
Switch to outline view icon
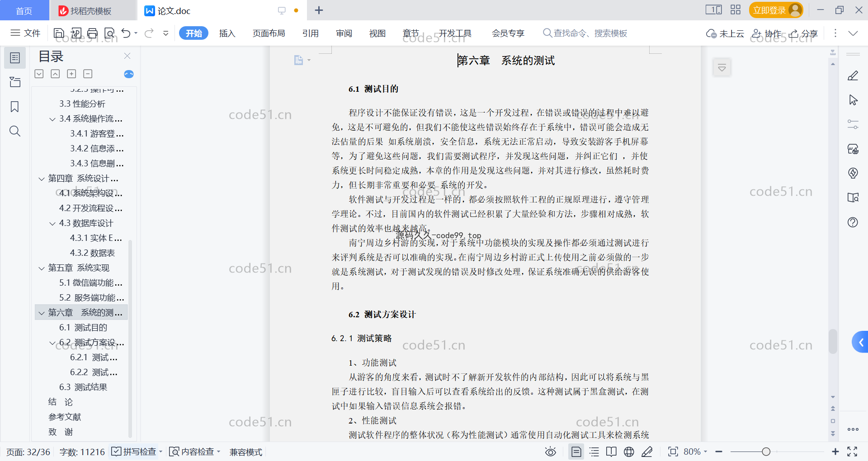[x=594, y=452]
